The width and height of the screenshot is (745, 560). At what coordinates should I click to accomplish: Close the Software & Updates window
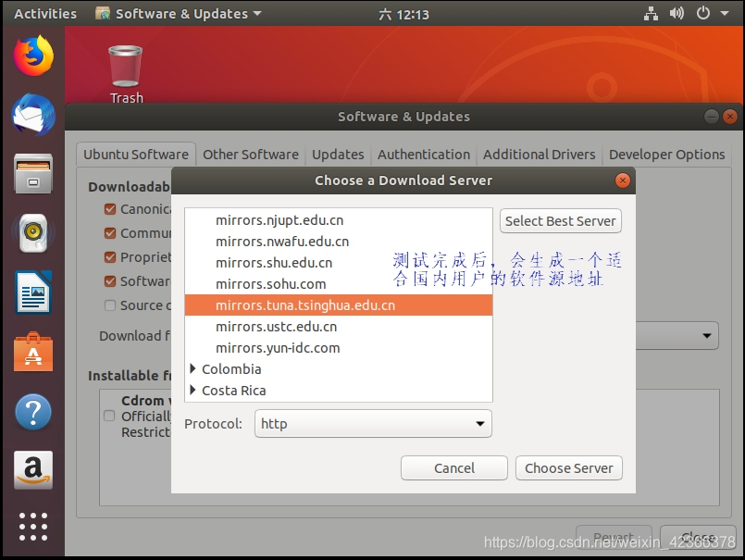coord(730,117)
